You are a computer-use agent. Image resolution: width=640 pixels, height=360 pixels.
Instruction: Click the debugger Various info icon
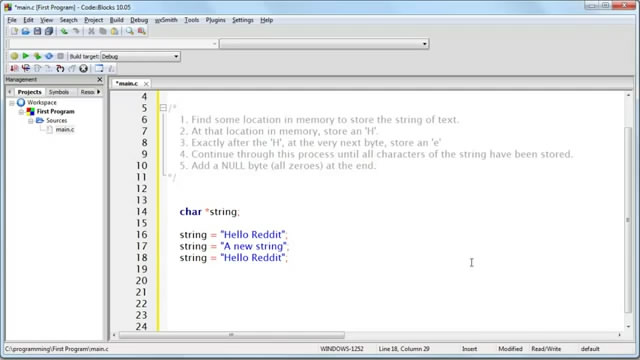pyautogui.click(x=111, y=68)
